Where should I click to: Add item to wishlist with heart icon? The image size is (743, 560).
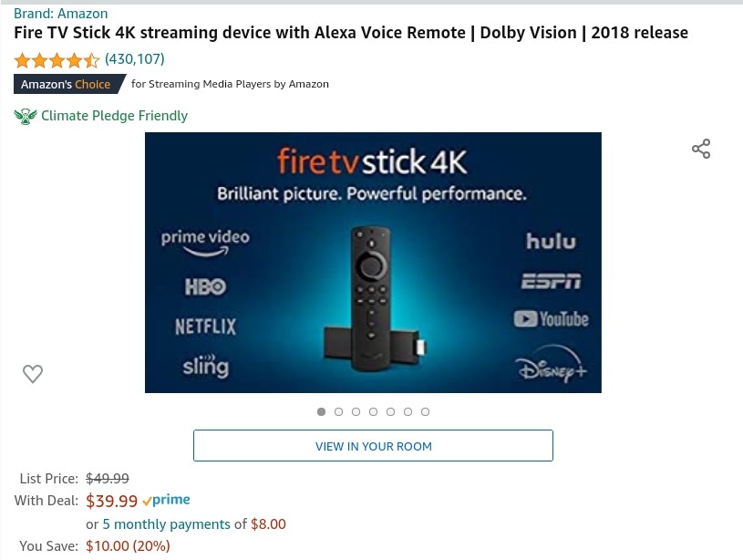point(33,374)
